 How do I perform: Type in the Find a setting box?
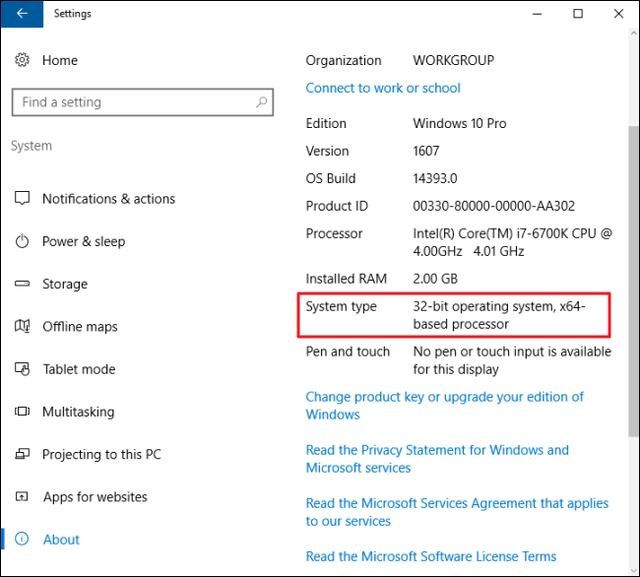click(130, 102)
